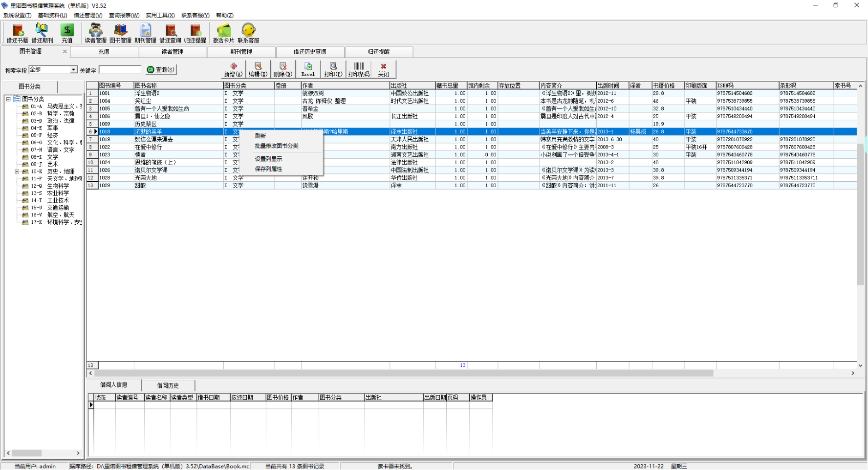Image resolution: width=868 pixels, height=470 pixels.
Task: Expand the 10-K 历史、地理 tree node
Action: pyautogui.click(x=17, y=171)
